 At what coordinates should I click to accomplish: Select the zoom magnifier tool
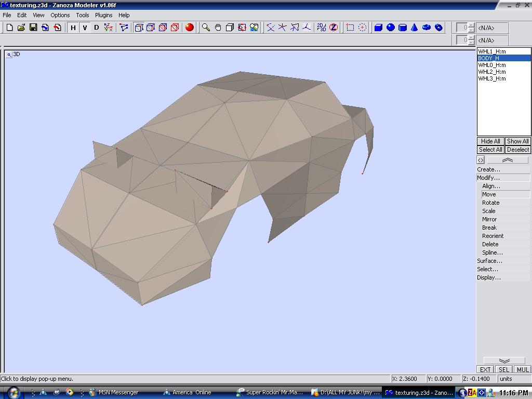pos(206,28)
